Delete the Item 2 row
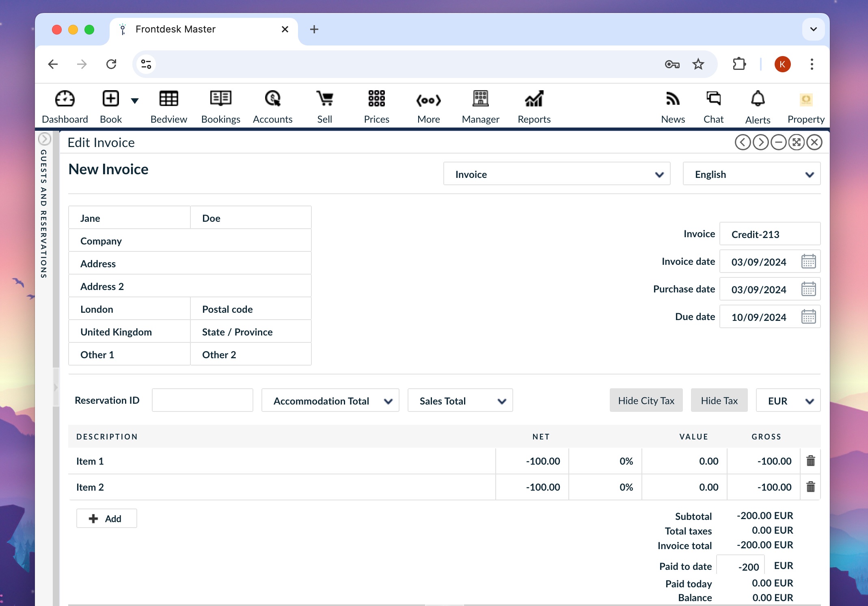Screen dimensions: 868x606 811,487
